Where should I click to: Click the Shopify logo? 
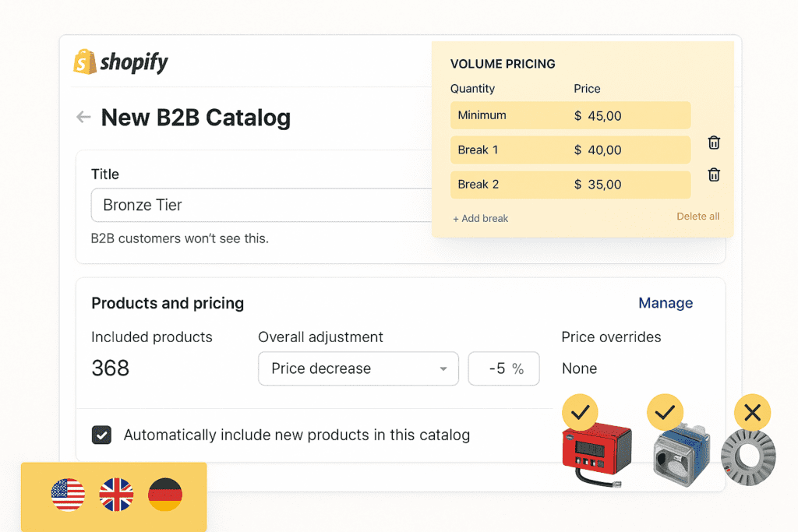[x=121, y=62]
